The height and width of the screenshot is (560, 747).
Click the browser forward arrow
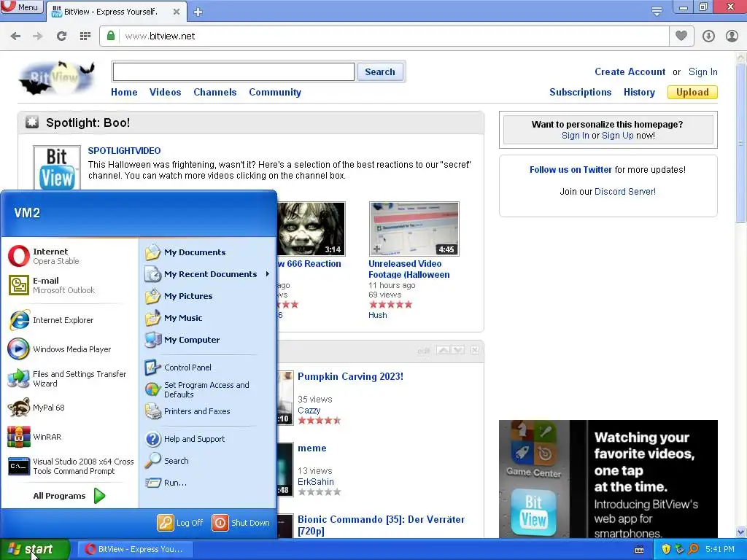(38, 36)
